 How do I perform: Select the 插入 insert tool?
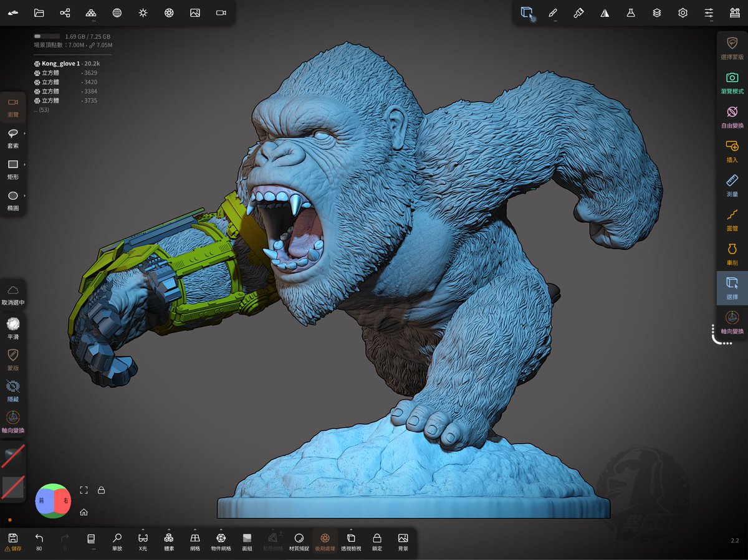point(732,151)
